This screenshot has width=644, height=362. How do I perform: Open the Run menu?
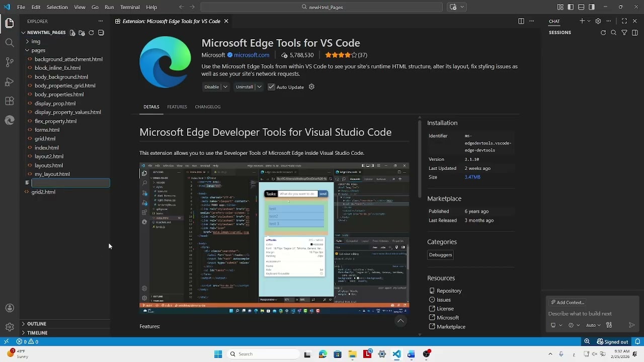tap(109, 7)
